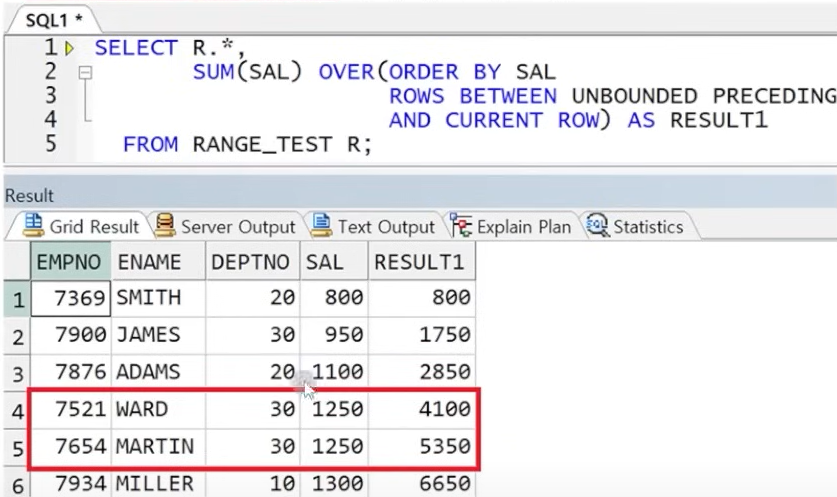Click SAL cell 950 in JAMES row
Viewport: 837px width, 497px height.
pos(334,336)
